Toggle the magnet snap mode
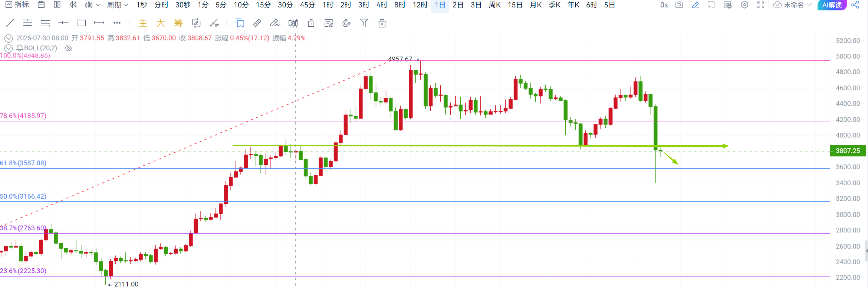The image size is (868, 288). pos(346,23)
